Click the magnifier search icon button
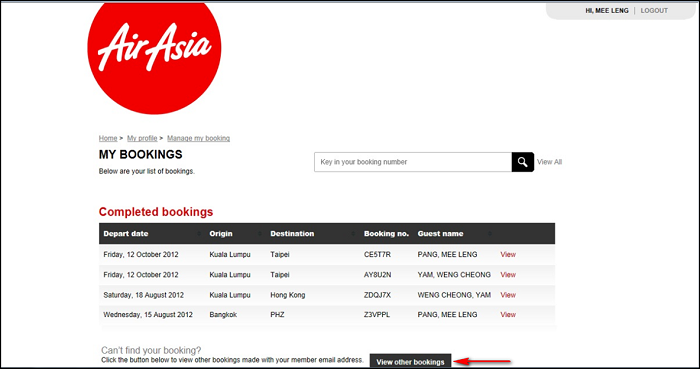Screen dimensions: 700x369 (522, 162)
